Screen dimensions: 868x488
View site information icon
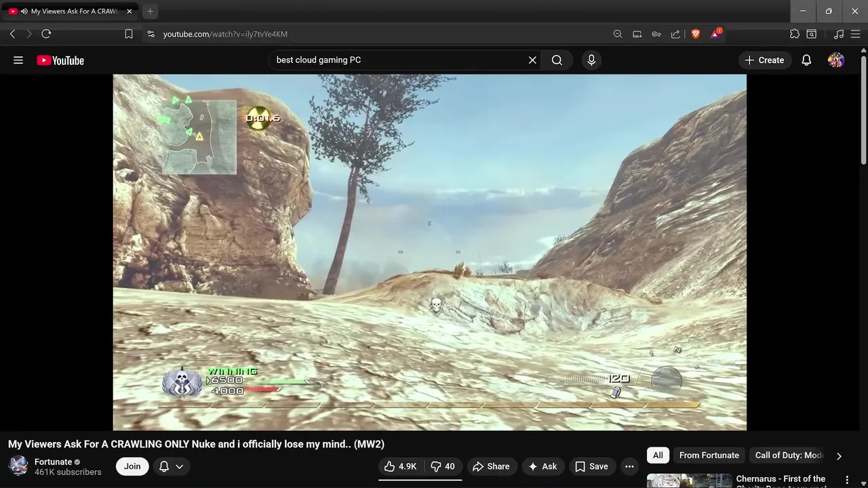tap(151, 34)
